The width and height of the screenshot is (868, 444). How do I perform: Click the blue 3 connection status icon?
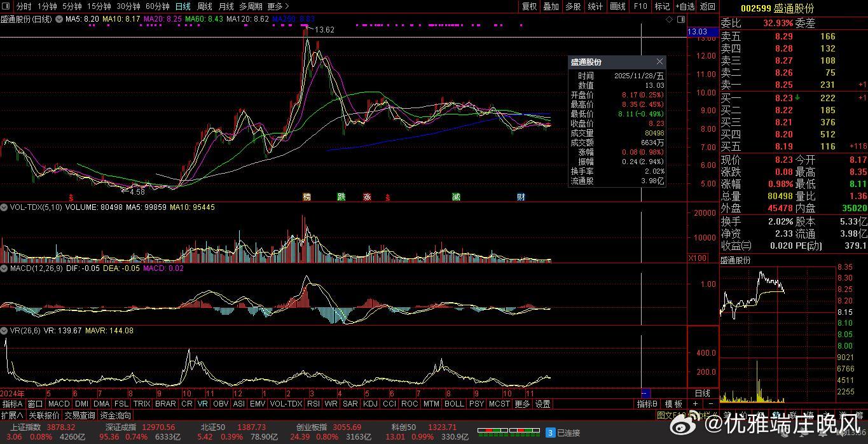coord(550,433)
